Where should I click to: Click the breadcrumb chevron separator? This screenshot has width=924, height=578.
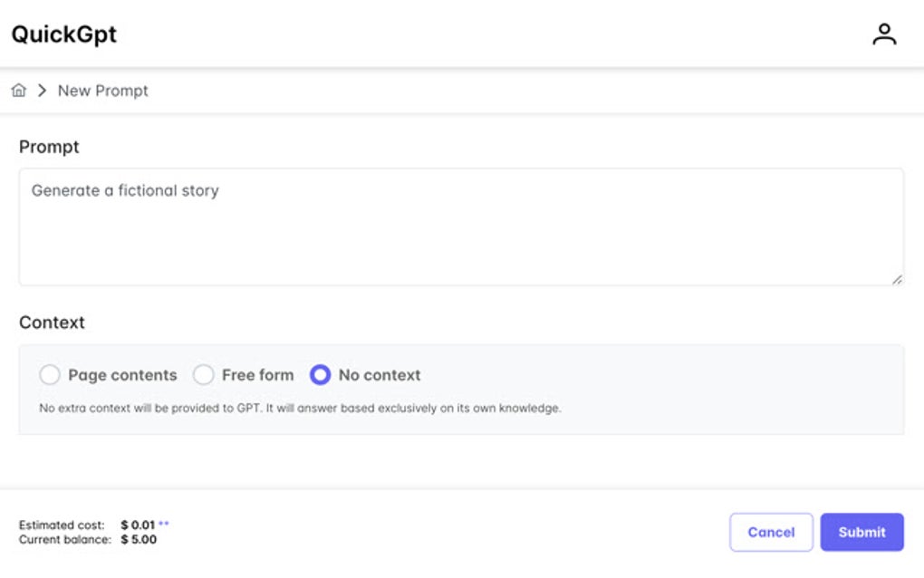coord(42,91)
